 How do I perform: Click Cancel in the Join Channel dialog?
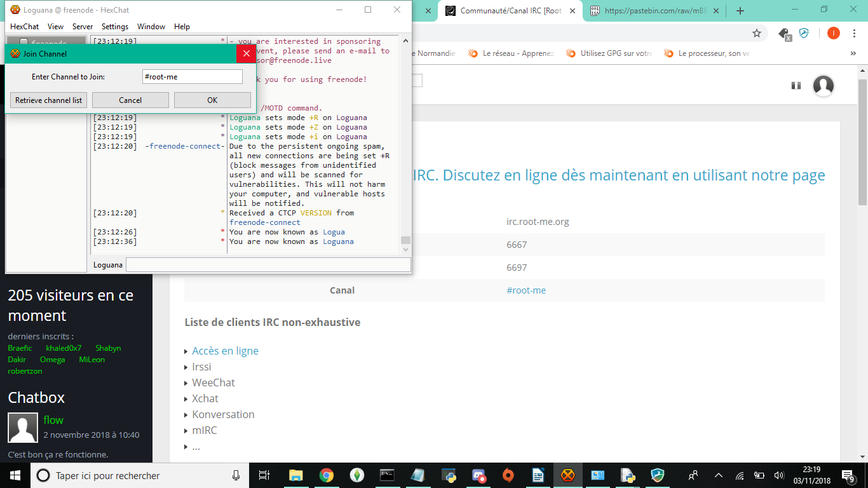click(x=130, y=100)
